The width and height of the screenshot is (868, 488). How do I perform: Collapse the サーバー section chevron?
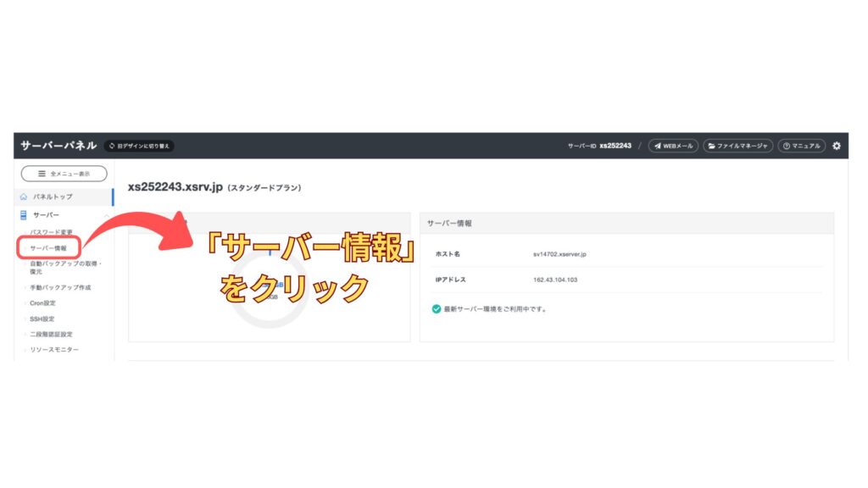point(105,215)
